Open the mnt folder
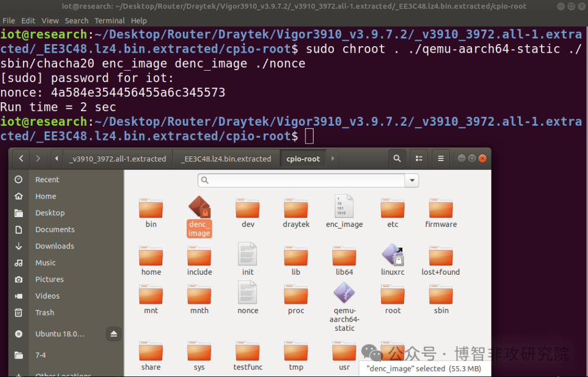588x377 pixels. click(151, 295)
